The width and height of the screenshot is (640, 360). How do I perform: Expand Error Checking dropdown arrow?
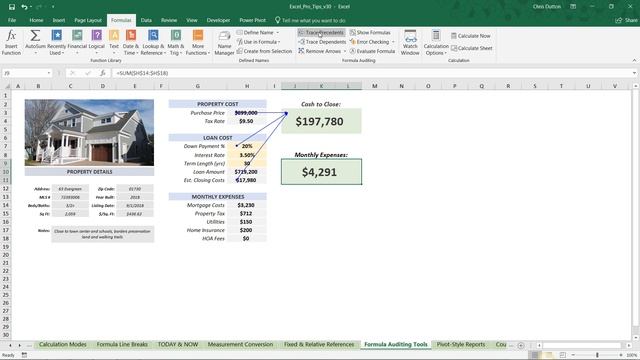pyautogui.click(x=393, y=42)
